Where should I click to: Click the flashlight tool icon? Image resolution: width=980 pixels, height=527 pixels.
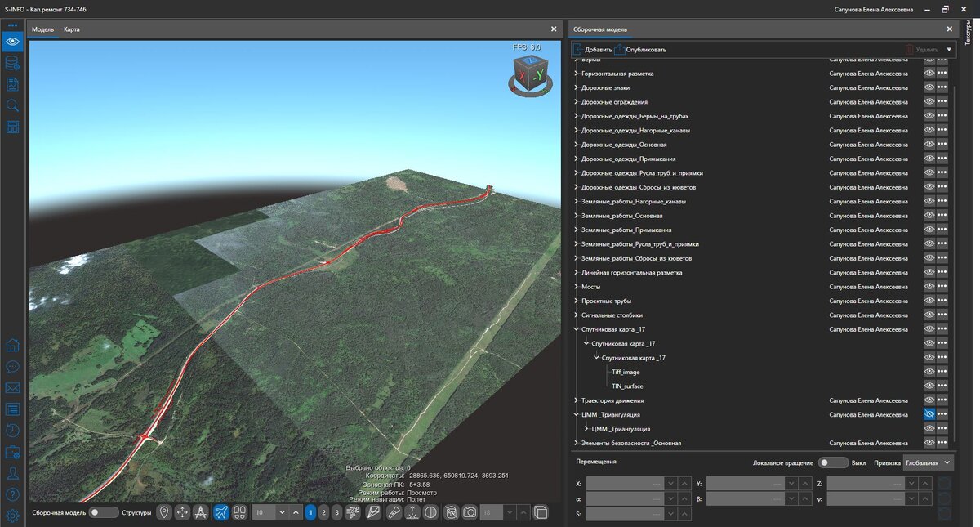[x=394, y=512]
